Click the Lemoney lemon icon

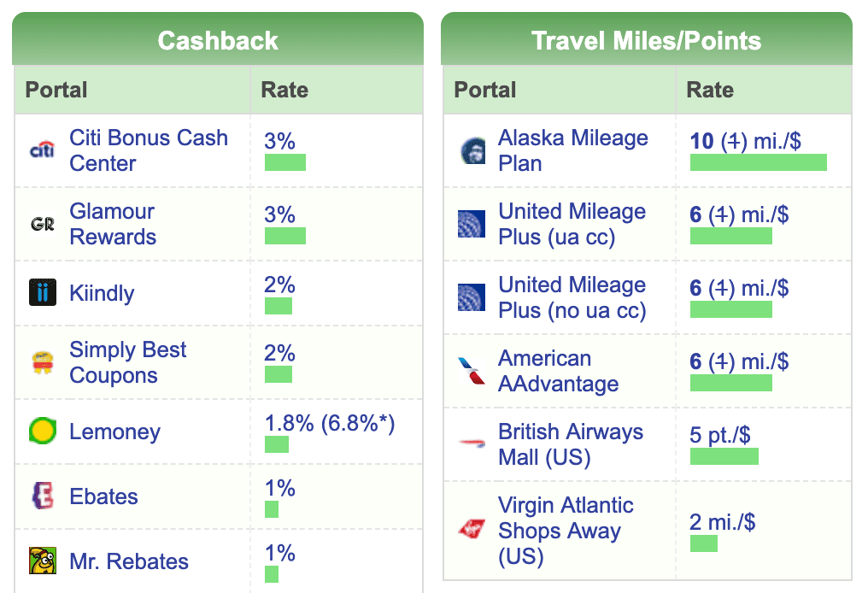point(42,432)
